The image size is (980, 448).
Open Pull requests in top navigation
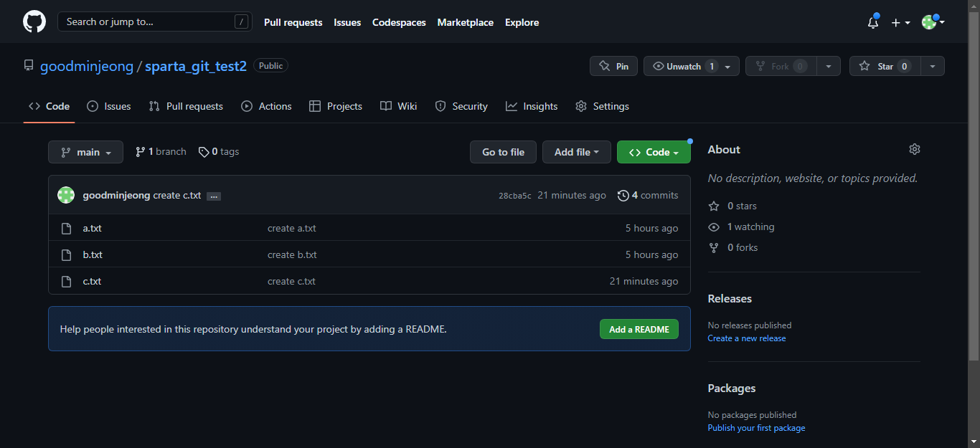[x=293, y=22]
